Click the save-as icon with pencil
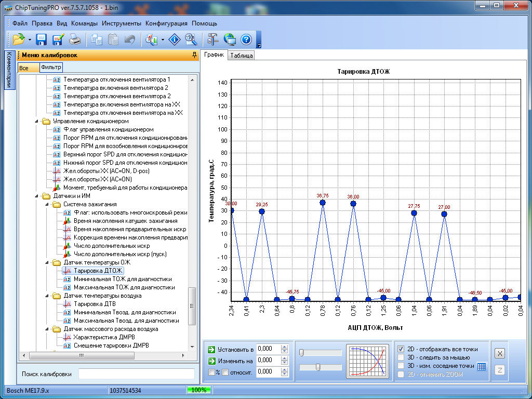This screenshot has height=399, width=532. [x=58, y=39]
